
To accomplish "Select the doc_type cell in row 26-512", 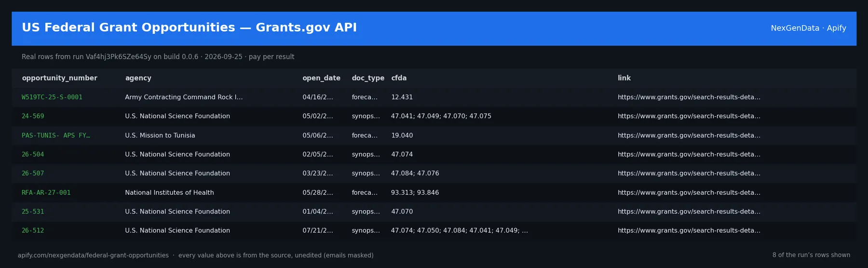I will (x=366, y=231).
